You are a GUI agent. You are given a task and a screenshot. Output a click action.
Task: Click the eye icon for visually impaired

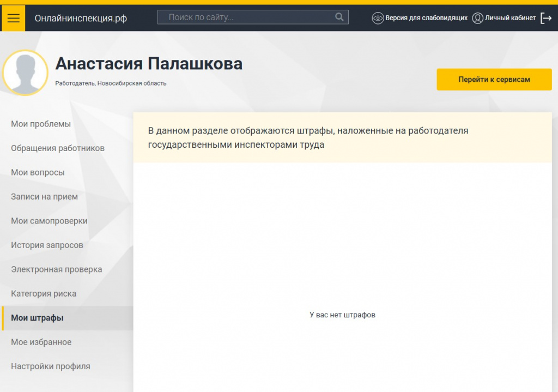tap(378, 18)
